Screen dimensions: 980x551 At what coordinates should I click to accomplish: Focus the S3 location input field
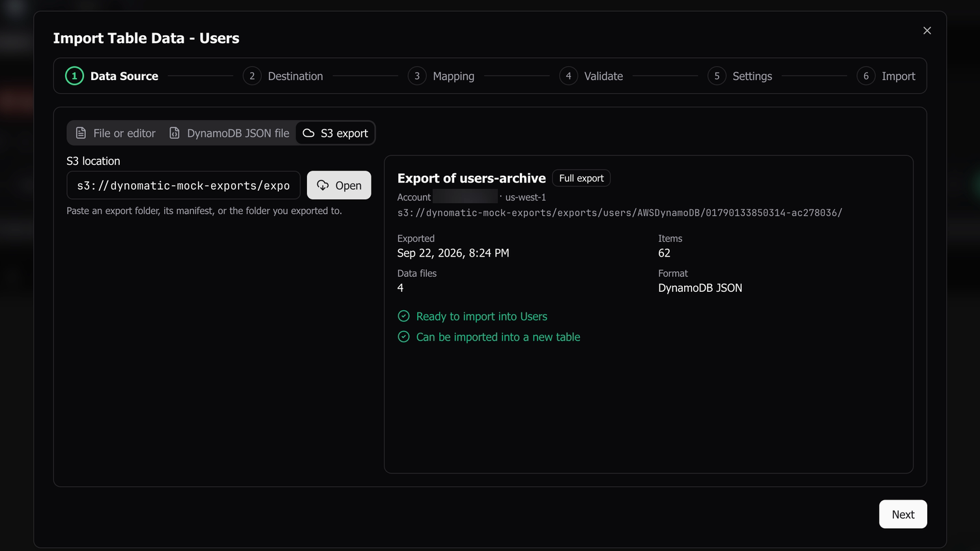(183, 186)
